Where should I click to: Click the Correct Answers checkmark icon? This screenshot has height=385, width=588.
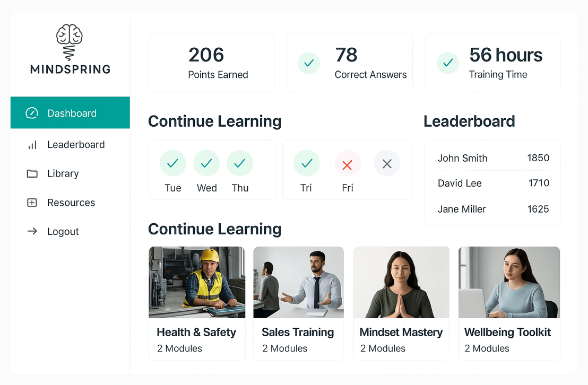[x=309, y=63]
